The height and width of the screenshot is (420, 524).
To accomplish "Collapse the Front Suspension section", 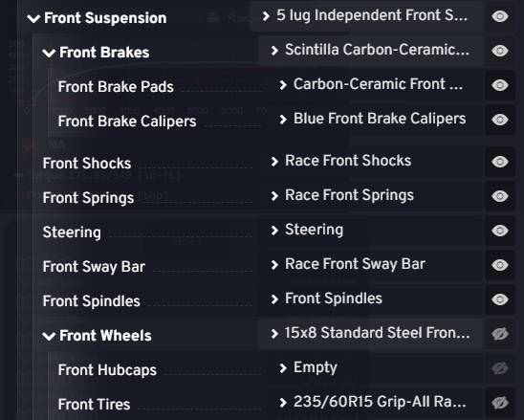I will 33,18.
